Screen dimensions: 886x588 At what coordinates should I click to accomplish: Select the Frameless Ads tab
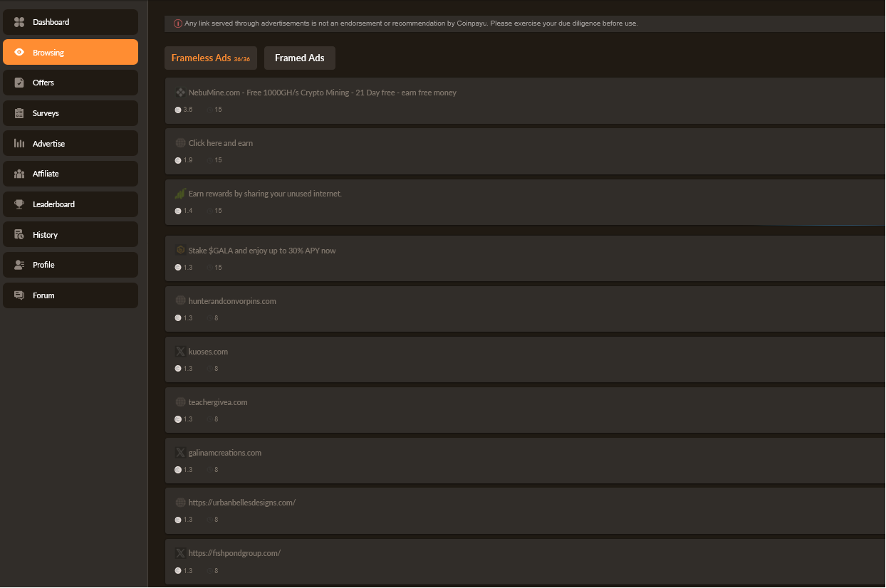[210, 58]
